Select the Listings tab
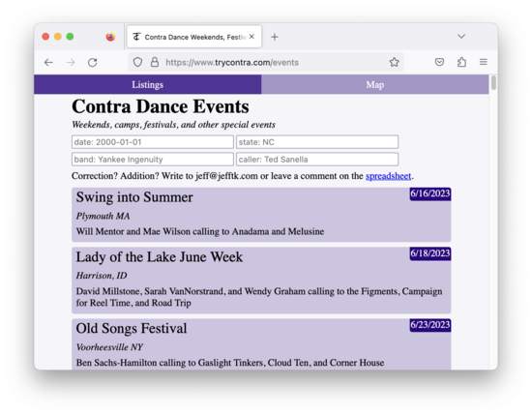 (x=148, y=84)
